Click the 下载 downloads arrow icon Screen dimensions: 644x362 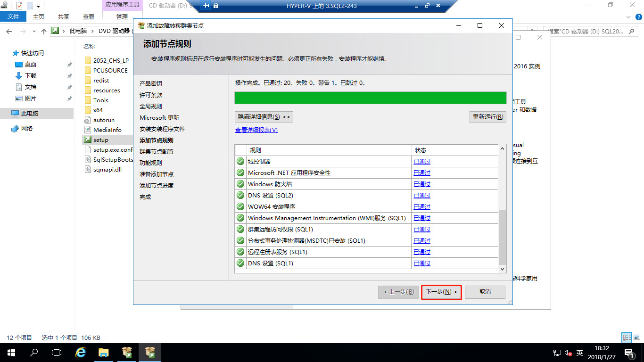pyautogui.click(x=19, y=75)
